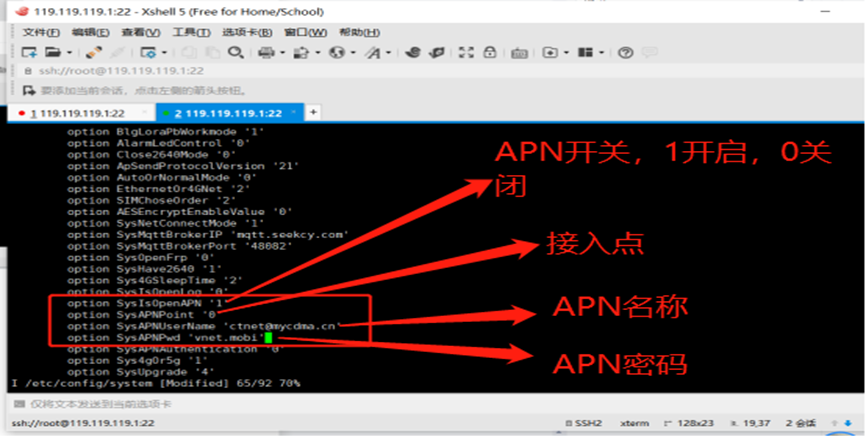Close tab 2 119.119.119.1:22
The width and height of the screenshot is (866, 437).
point(294,113)
